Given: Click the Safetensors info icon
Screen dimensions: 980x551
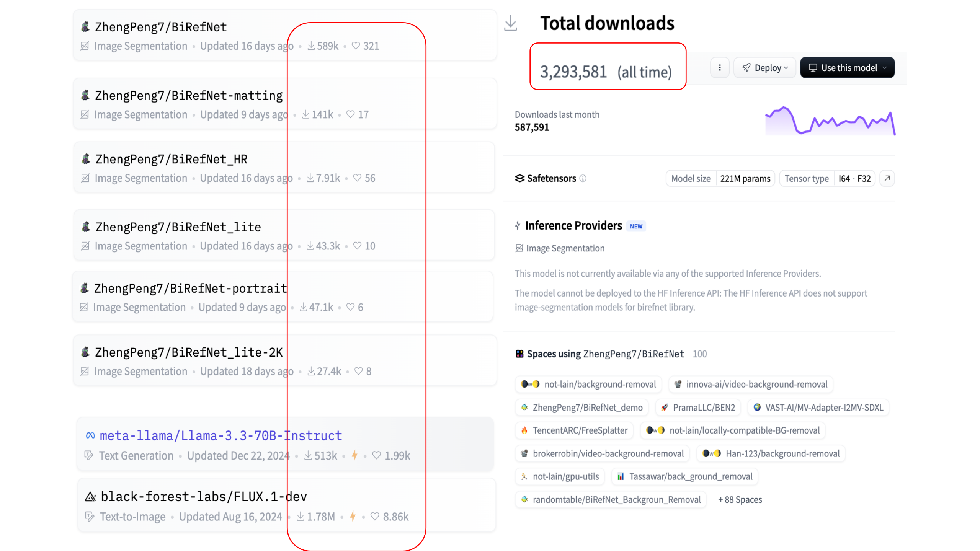Looking at the screenshot, I should pyautogui.click(x=583, y=178).
